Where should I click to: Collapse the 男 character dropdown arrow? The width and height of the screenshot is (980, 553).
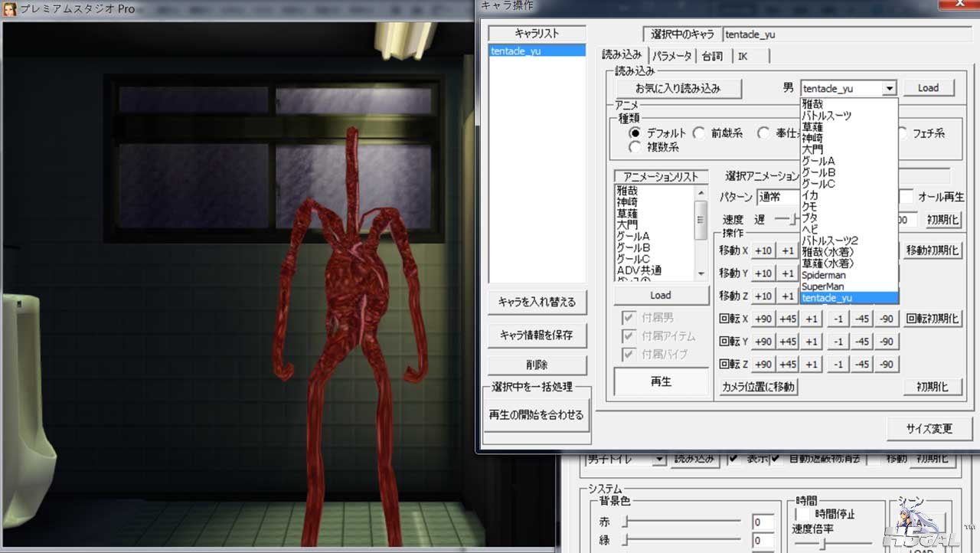[x=889, y=88]
